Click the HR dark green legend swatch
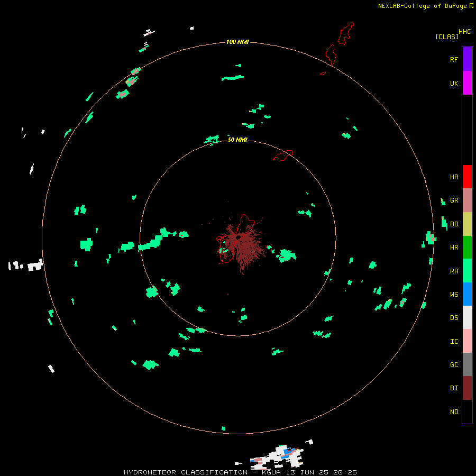The width and height of the screenshot is (476, 476). tap(467, 248)
